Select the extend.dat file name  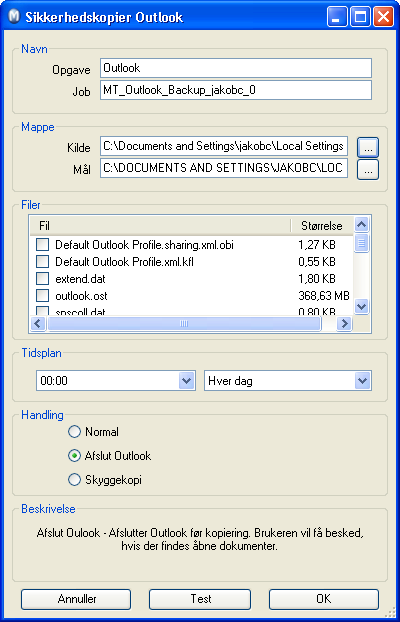coord(80,279)
